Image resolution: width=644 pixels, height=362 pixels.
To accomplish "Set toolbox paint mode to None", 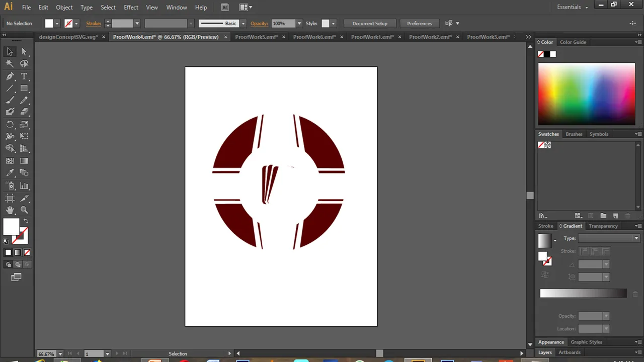I will [27, 252].
